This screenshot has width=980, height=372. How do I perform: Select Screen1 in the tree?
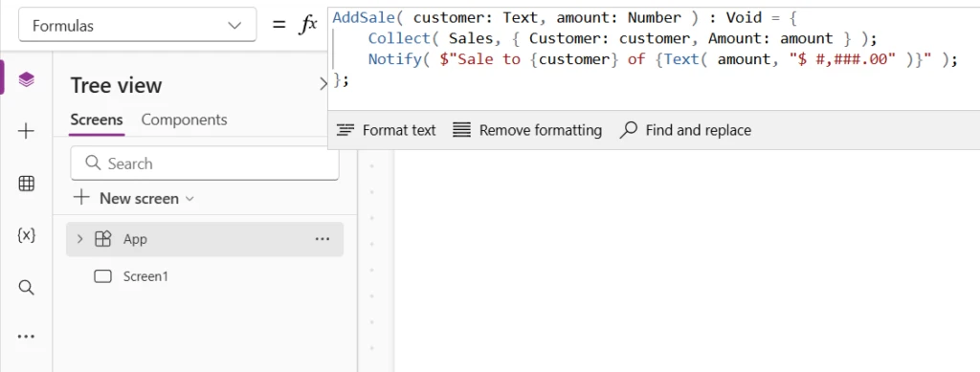tap(205, 276)
